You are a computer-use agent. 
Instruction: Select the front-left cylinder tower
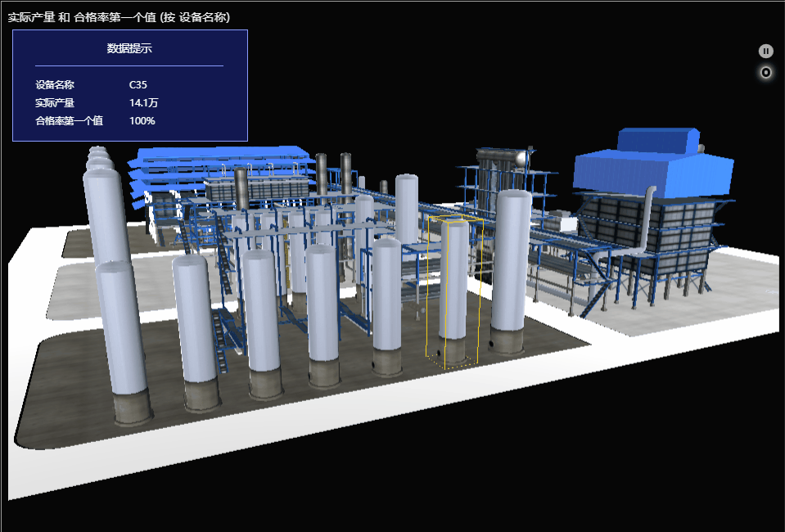point(123,336)
